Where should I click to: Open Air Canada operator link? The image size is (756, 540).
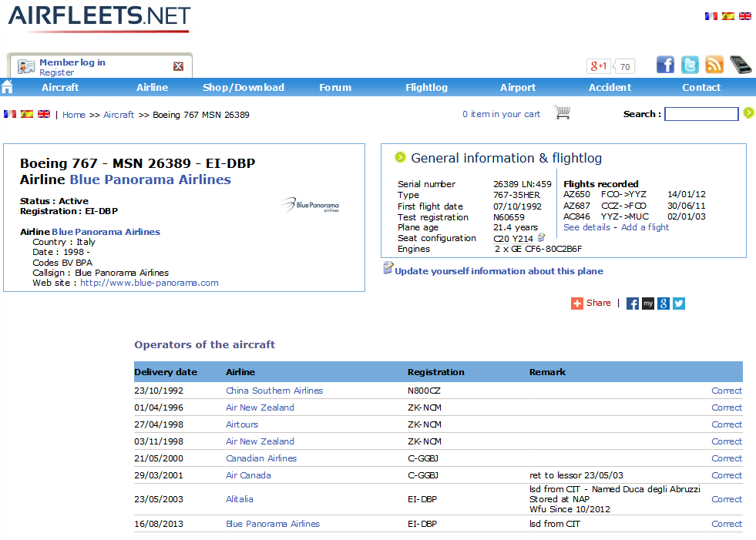(x=248, y=475)
